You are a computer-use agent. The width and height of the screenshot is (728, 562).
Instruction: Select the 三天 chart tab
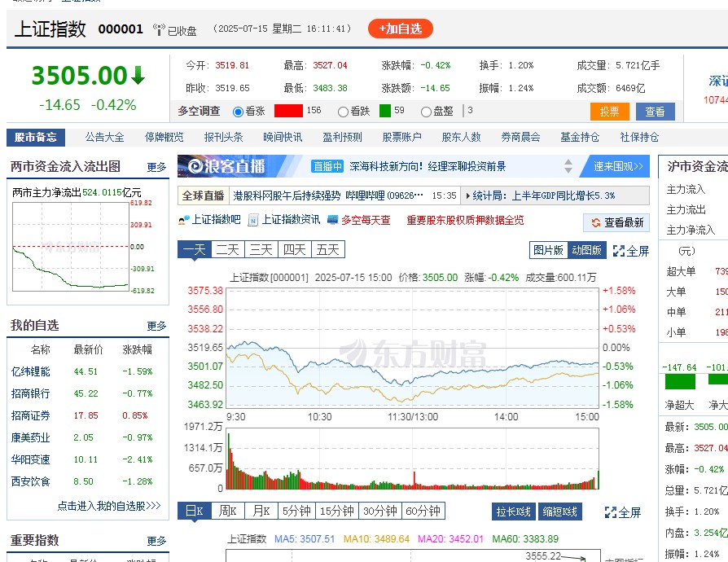pyautogui.click(x=261, y=250)
